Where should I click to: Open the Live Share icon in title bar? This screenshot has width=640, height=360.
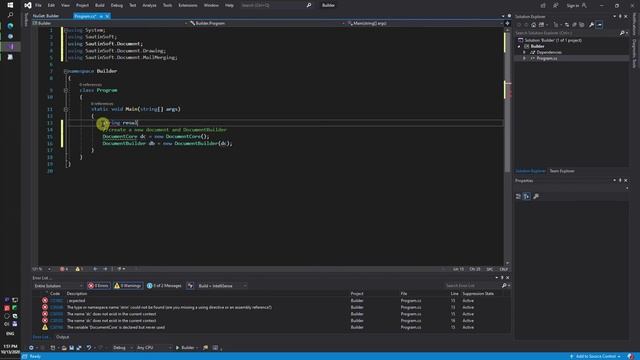pyautogui.click(x=543, y=5)
